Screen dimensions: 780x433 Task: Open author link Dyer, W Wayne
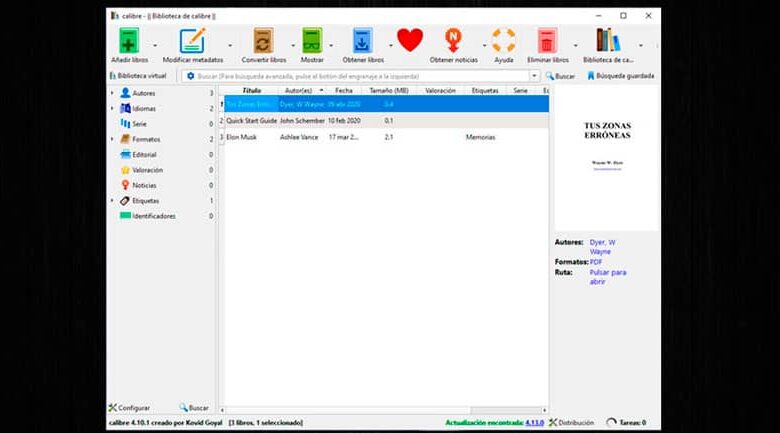[x=602, y=247]
